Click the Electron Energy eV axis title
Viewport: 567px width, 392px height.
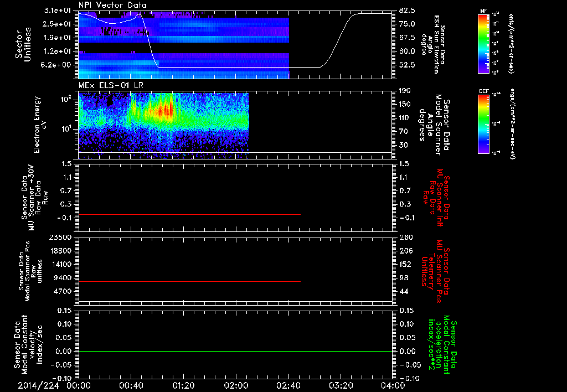point(40,125)
